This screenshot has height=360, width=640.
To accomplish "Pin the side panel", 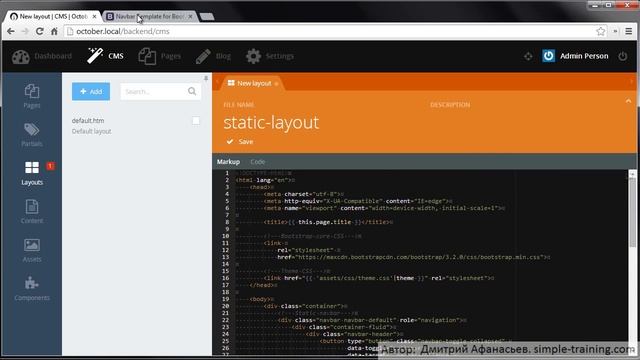I will 206,78.
